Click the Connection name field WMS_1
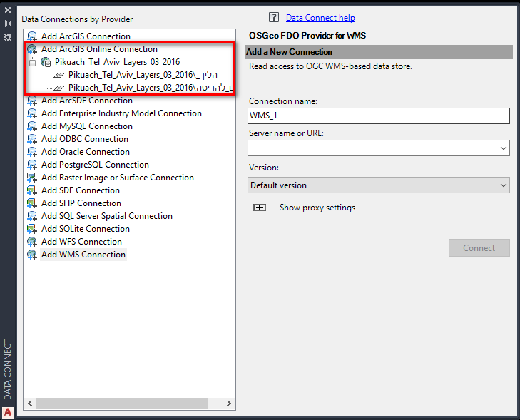Screen dimensions: 520x420 click(x=378, y=116)
